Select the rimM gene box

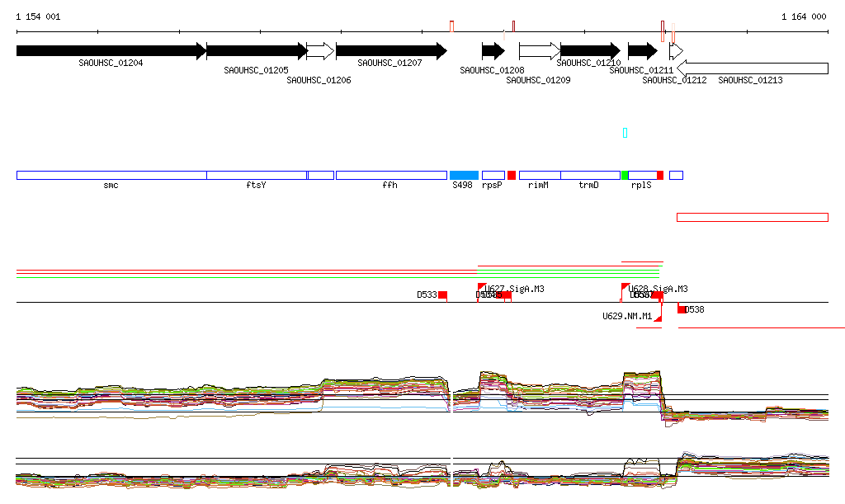click(x=540, y=175)
